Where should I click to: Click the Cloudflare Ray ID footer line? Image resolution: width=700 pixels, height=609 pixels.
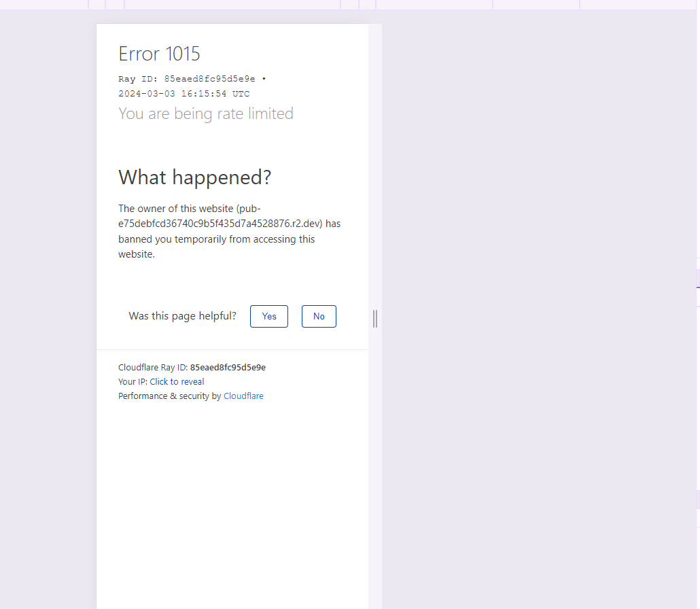192,367
